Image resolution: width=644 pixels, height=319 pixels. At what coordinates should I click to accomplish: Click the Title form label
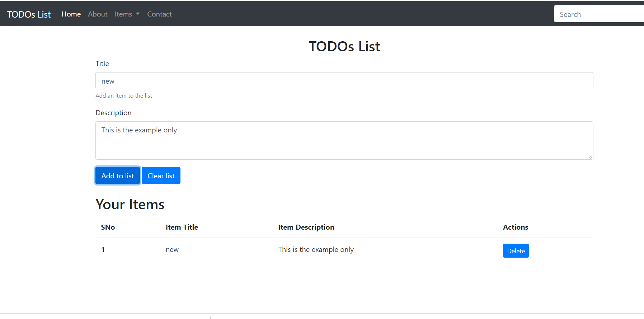click(102, 64)
